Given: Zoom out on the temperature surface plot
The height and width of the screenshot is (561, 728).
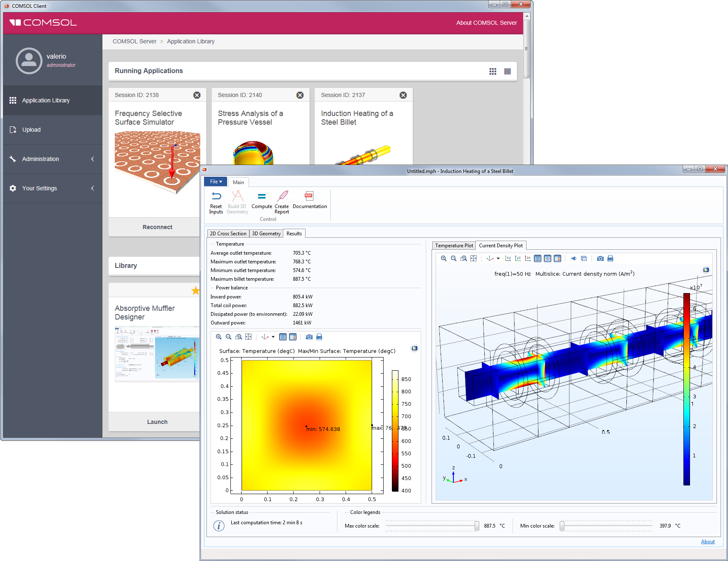Looking at the screenshot, I should coord(229,337).
